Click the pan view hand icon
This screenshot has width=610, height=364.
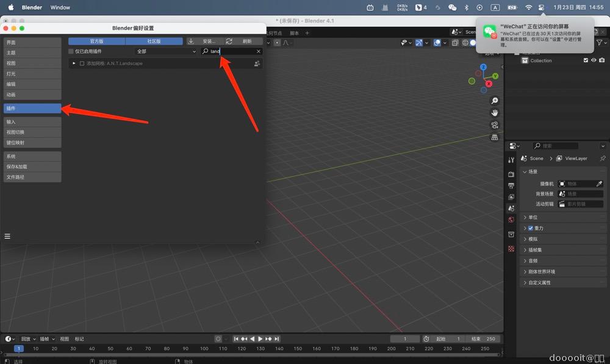(x=495, y=113)
